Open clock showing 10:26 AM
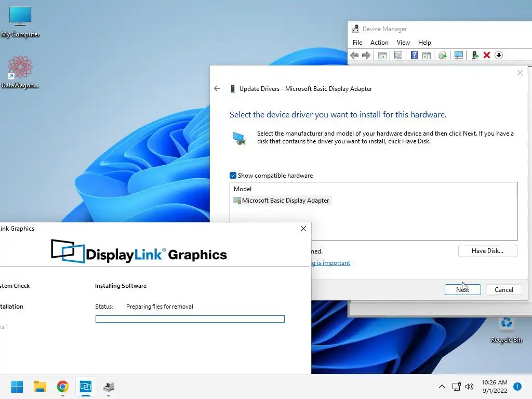This screenshot has width=532, height=399. [495, 387]
